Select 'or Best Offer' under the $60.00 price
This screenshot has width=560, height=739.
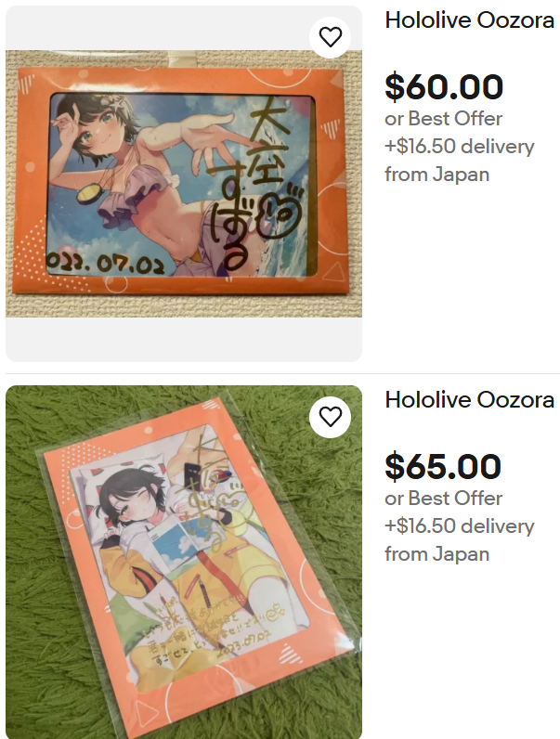pos(444,119)
